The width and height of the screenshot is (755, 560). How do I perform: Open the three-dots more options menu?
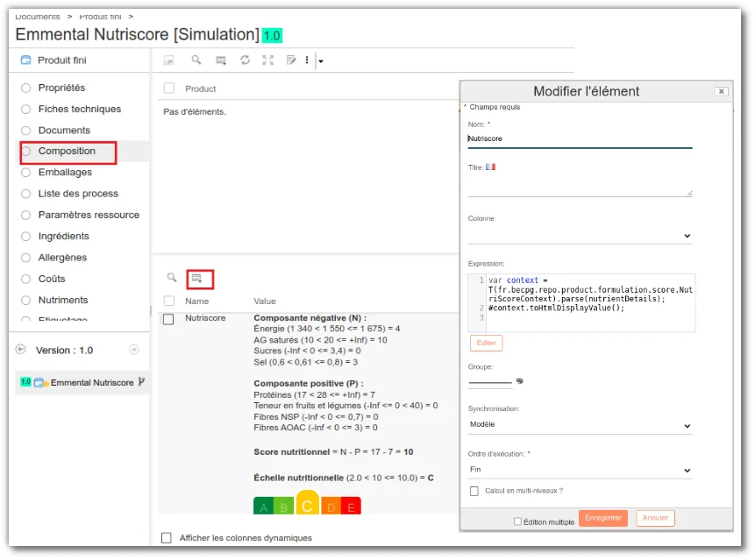click(x=307, y=60)
